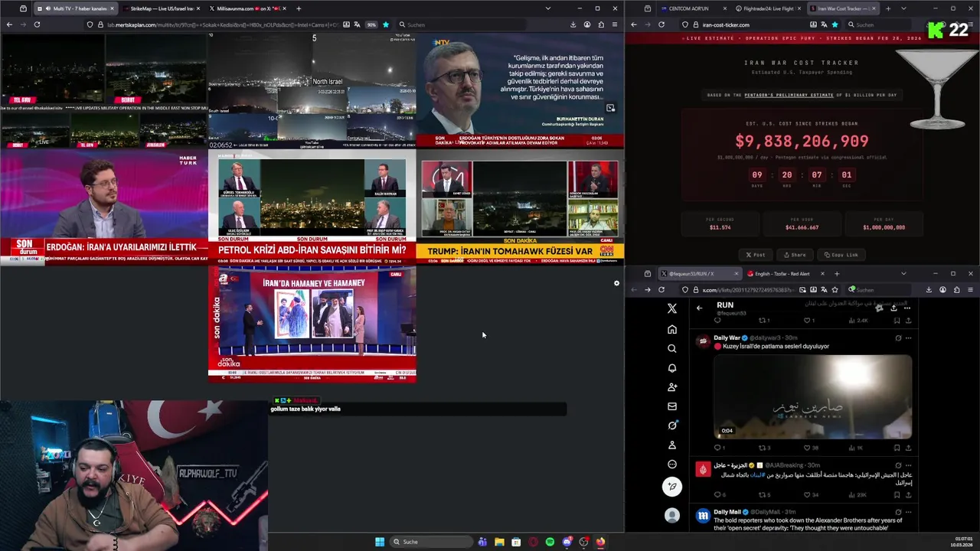This screenshot has width=980, height=551.
Task: Open new tab in X browser window
Action: (837, 273)
